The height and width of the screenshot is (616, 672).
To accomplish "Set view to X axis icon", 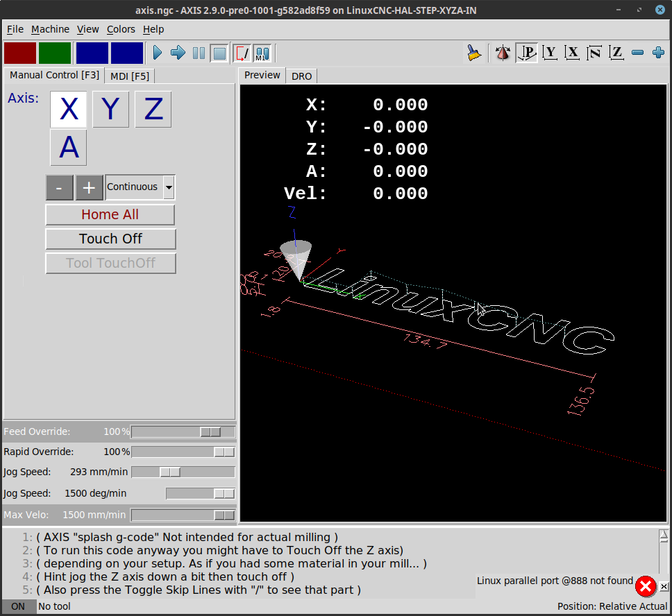I will (x=572, y=53).
